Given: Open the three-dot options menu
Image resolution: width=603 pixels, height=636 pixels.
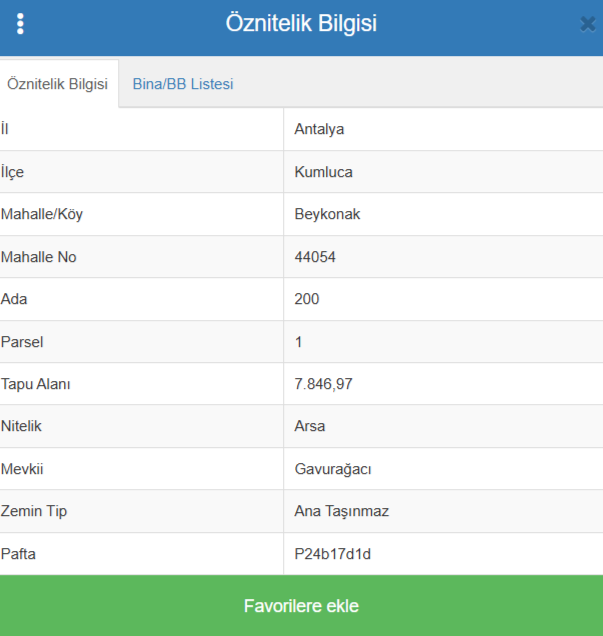Looking at the screenshot, I should [x=20, y=24].
